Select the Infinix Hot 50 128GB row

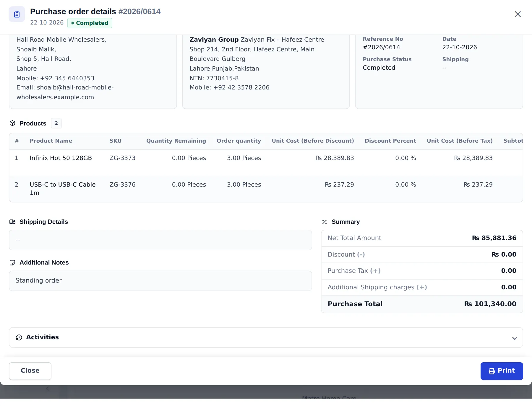pyautogui.click(x=266, y=163)
